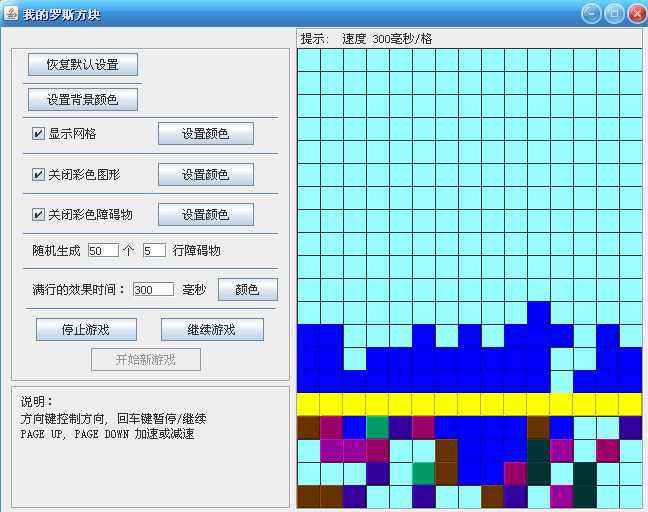Toggle the 显示网格 checkbox
The width and height of the screenshot is (648, 512).
tap(38, 133)
